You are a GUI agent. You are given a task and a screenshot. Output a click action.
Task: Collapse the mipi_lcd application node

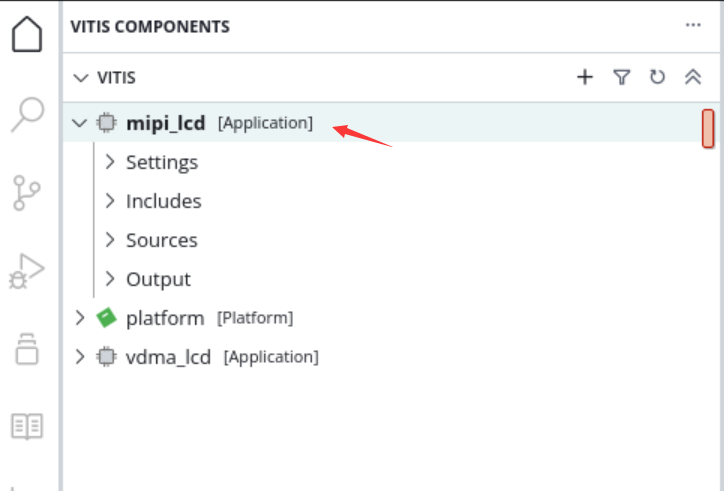pyautogui.click(x=80, y=123)
